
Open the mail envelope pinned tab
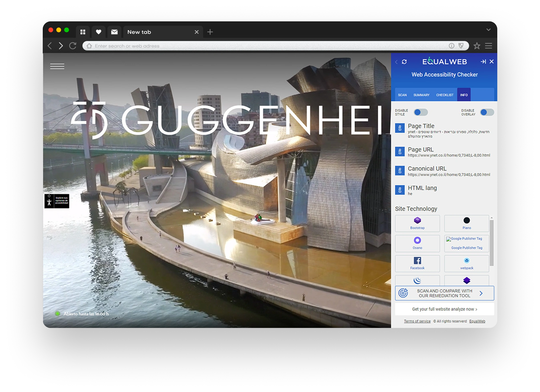coord(114,32)
